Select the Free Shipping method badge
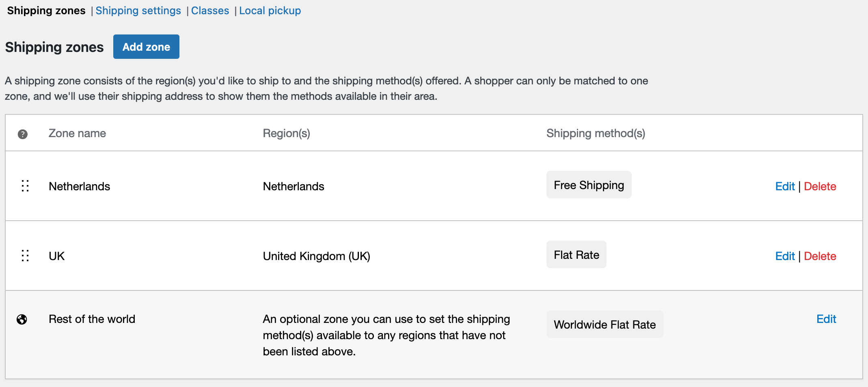 589,185
